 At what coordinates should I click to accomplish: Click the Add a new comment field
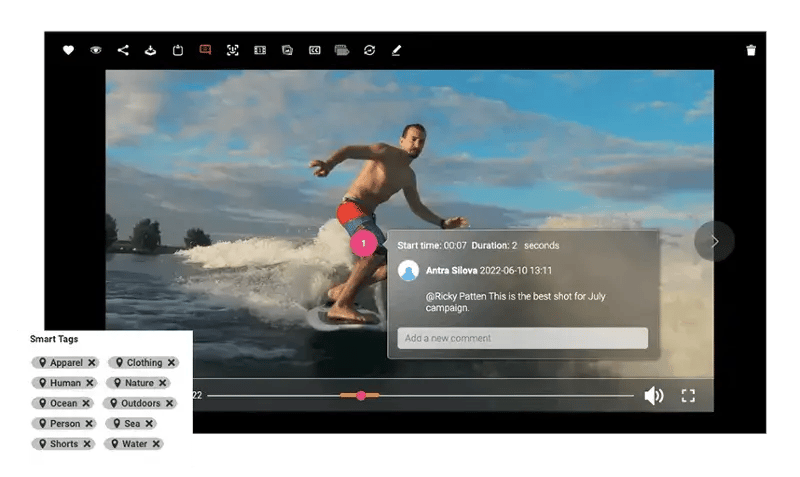(522, 339)
